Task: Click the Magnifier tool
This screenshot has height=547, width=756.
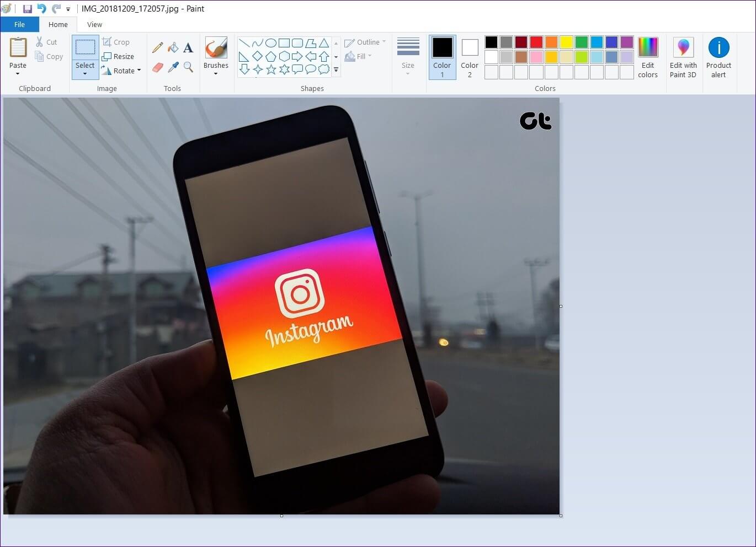Action: (x=188, y=67)
